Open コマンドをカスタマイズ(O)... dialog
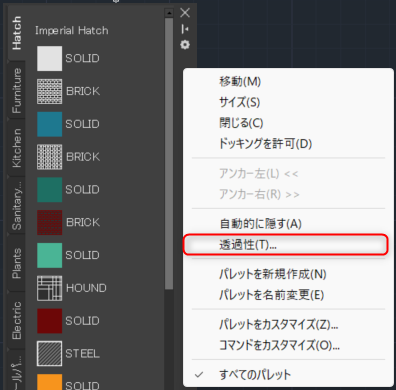Screen dimensions: 396x390 click(288, 345)
